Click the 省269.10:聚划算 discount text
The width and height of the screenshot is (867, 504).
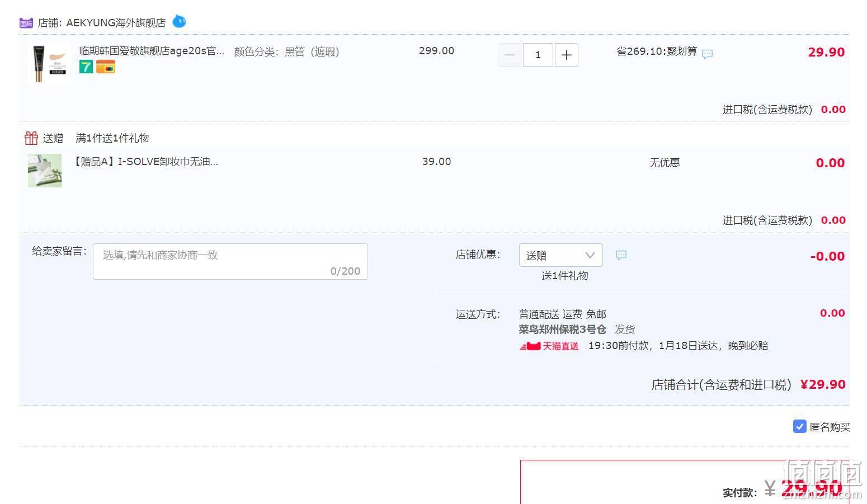click(x=657, y=51)
